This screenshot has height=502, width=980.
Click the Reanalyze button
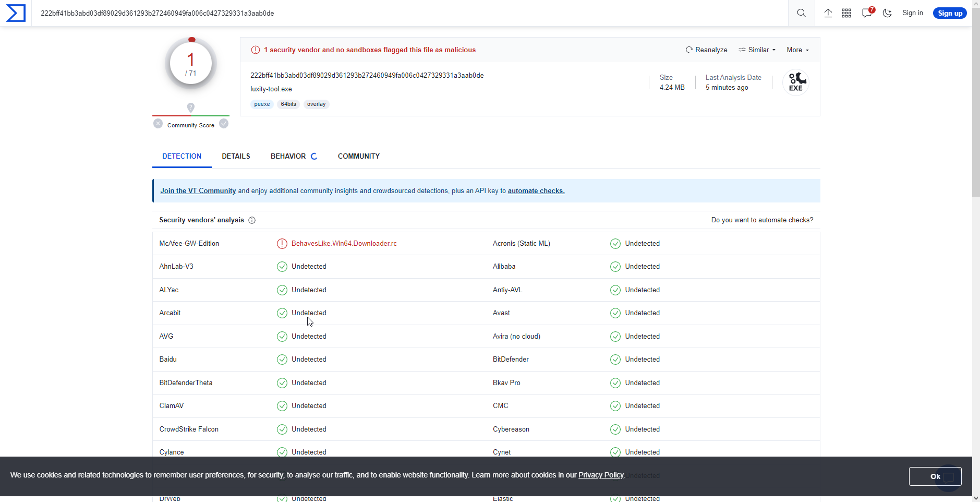click(706, 50)
